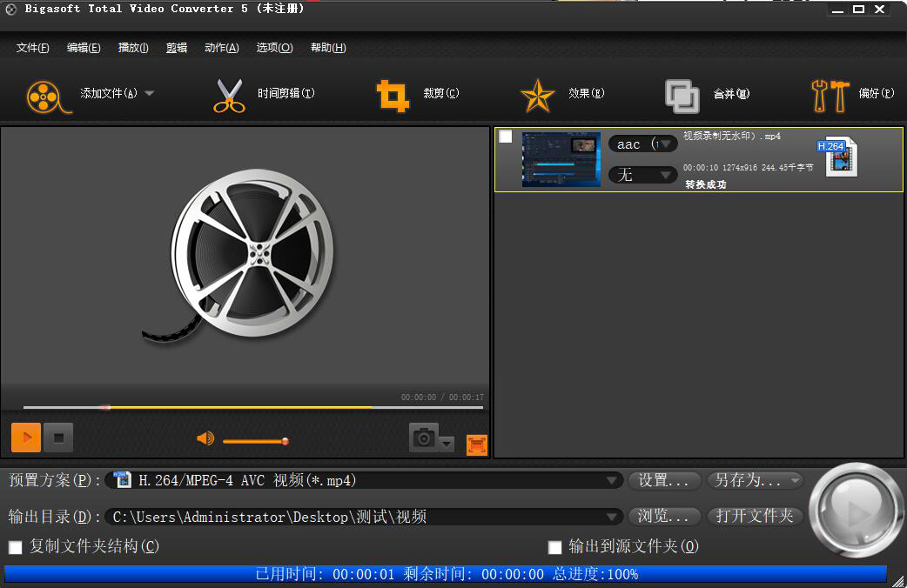
Task: Click the H.264 preset profile icon
Action: coord(122,480)
